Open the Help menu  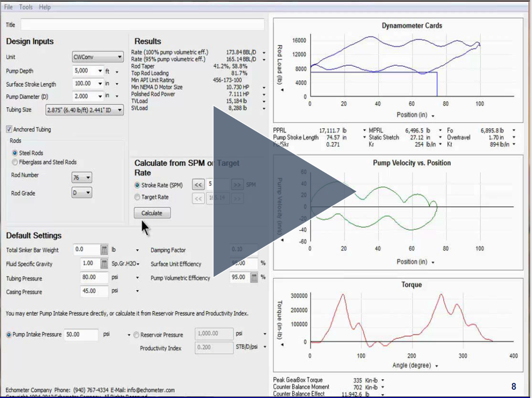pos(44,7)
